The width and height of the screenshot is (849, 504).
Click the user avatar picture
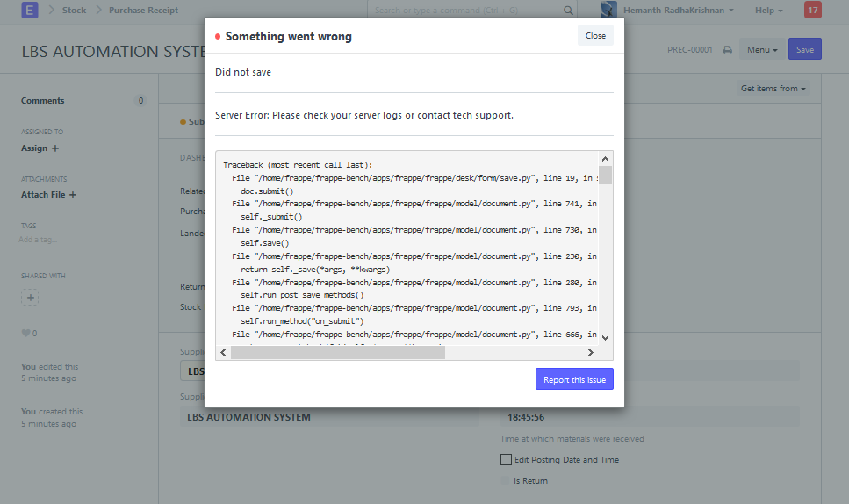(608, 10)
